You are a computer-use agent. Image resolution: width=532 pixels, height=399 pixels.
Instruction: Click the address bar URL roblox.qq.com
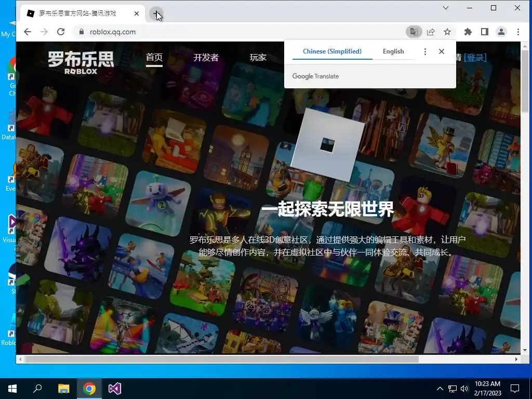click(x=113, y=32)
